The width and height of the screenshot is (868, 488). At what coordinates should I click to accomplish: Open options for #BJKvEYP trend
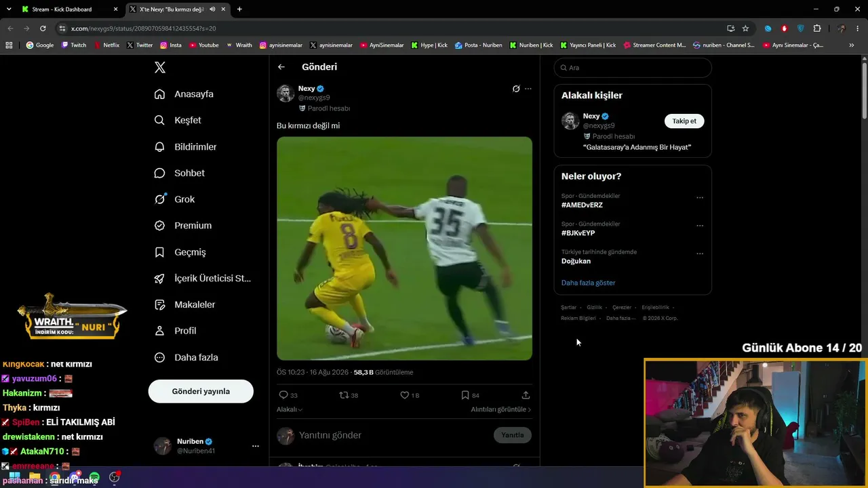(700, 226)
